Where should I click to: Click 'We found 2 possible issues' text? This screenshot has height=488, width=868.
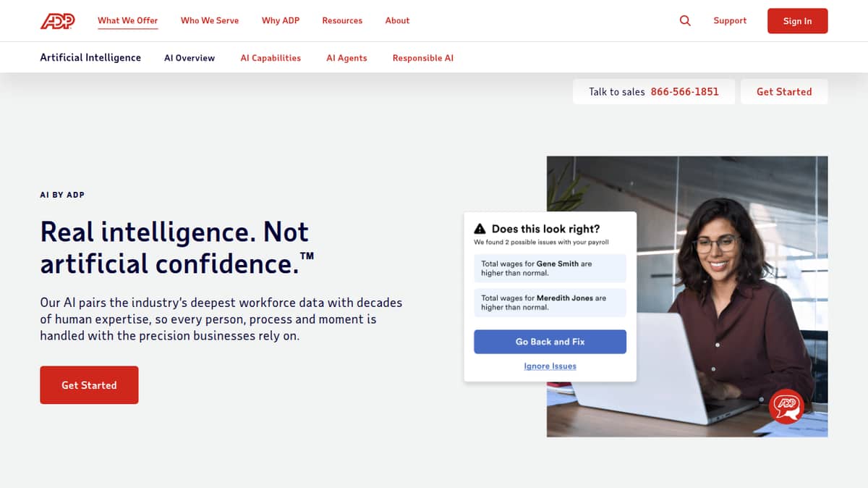[541, 243]
